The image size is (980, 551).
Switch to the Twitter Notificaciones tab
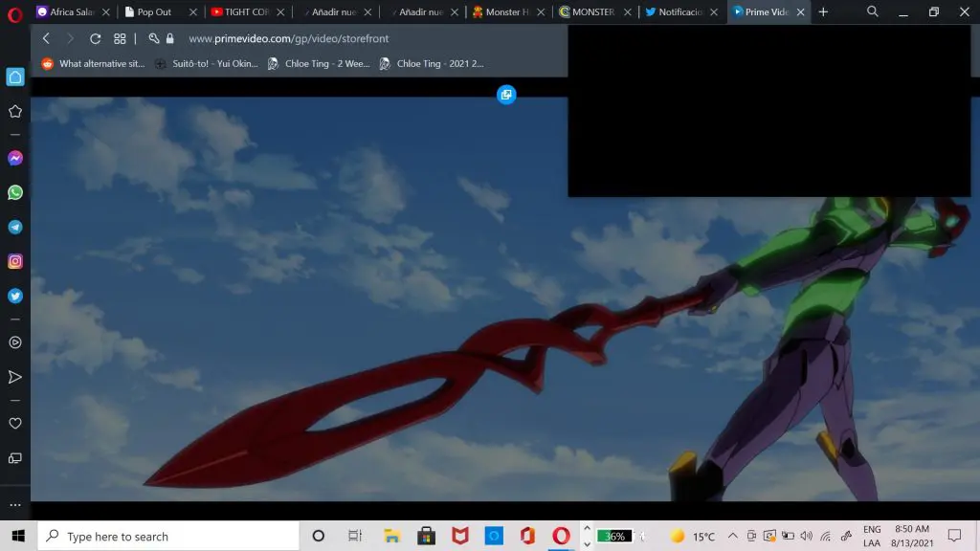coord(679,12)
